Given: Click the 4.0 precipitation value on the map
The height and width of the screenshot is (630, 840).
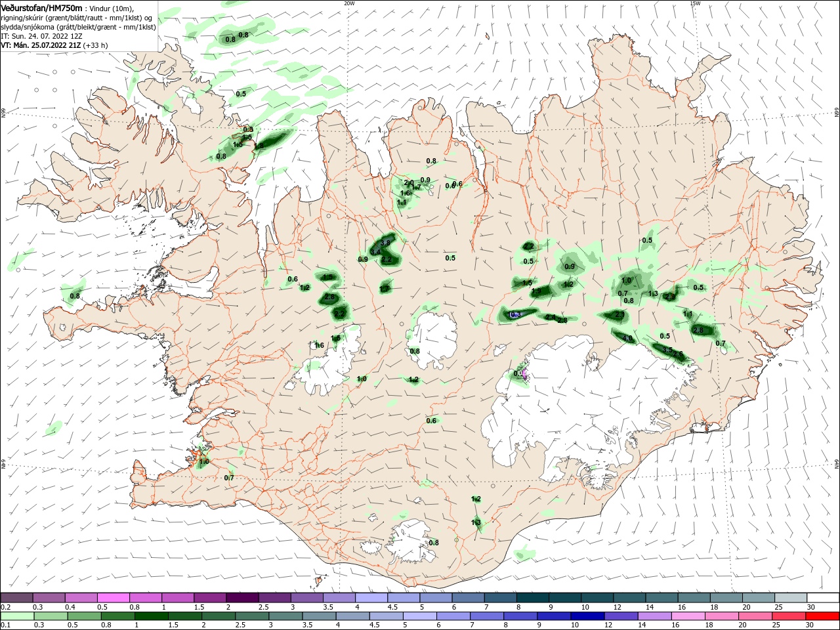Looking at the screenshot, I should pyautogui.click(x=627, y=339).
